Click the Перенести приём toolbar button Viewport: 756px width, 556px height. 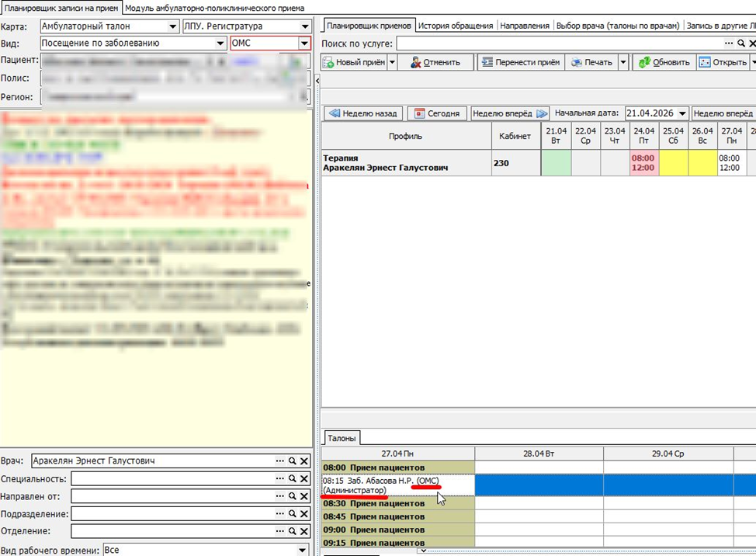point(521,62)
